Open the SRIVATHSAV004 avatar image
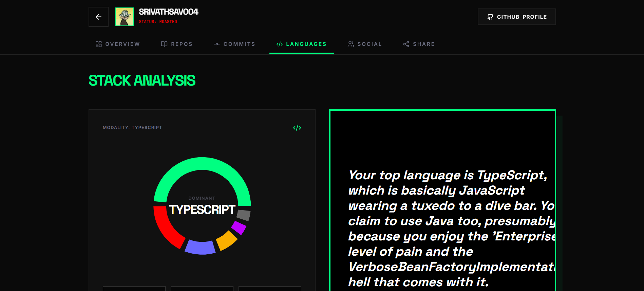Image resolution: width=644 pixels, height=291 pixels. pos(125,17)
